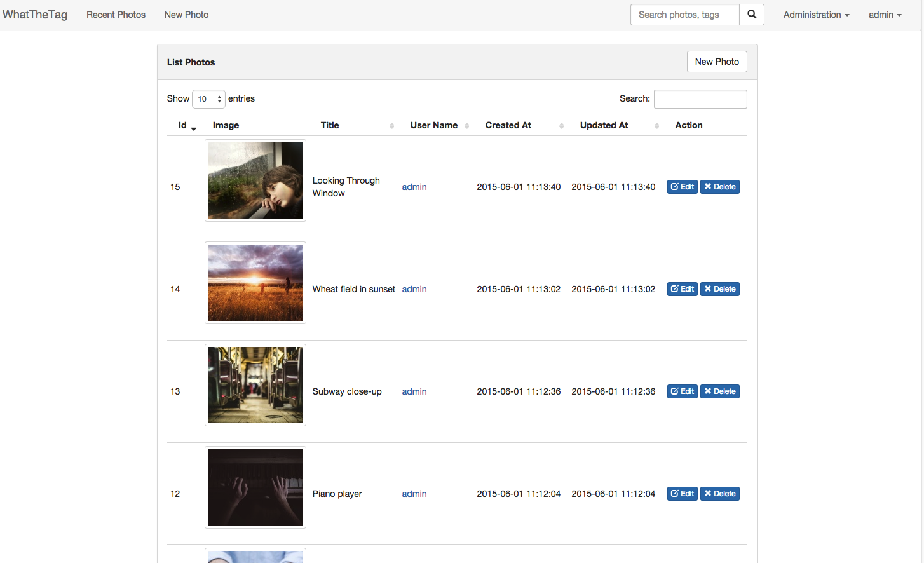The width and height of the screenshot is (924, 563).
Task: Edit the Looking Through Window photo
Action: tap(683, 187)
